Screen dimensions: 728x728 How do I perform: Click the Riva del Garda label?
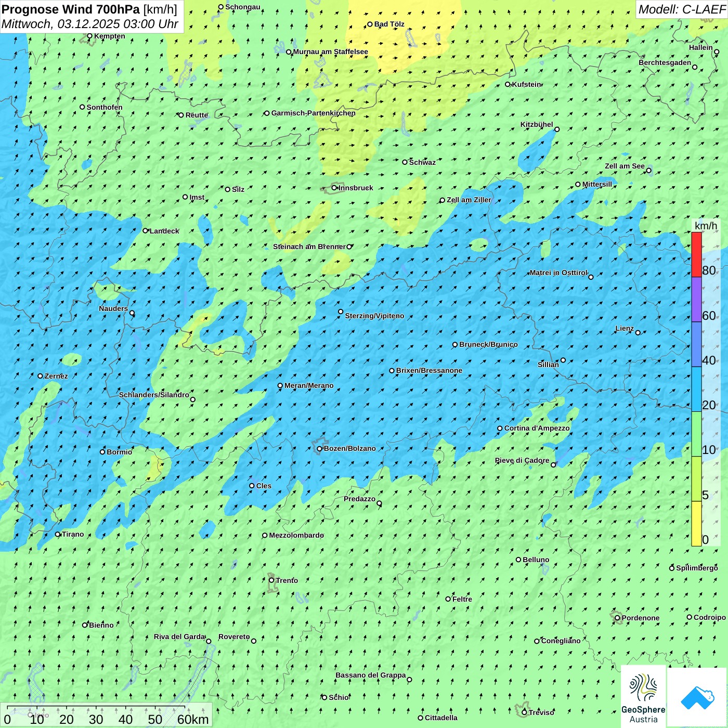(x=179, y=636)
